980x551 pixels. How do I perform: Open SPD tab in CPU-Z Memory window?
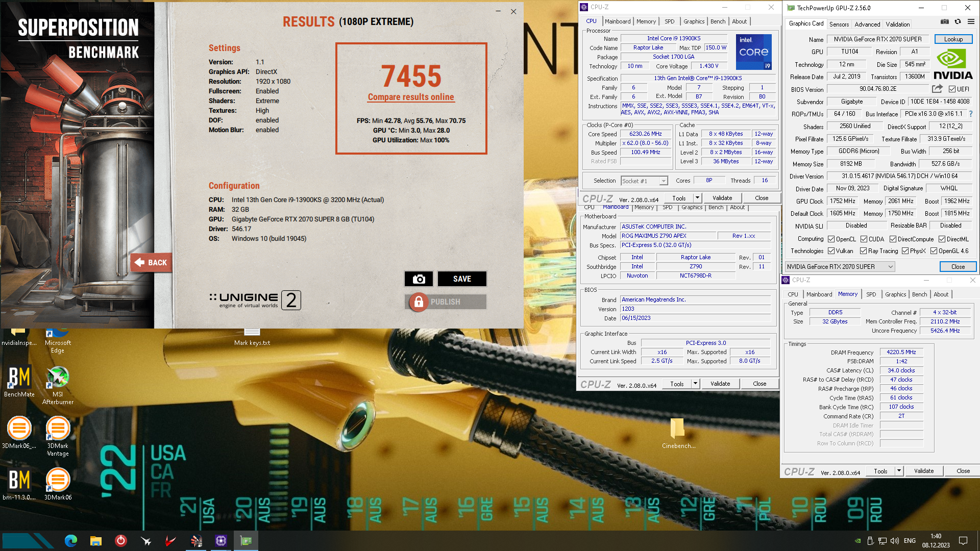click(871, 294)
